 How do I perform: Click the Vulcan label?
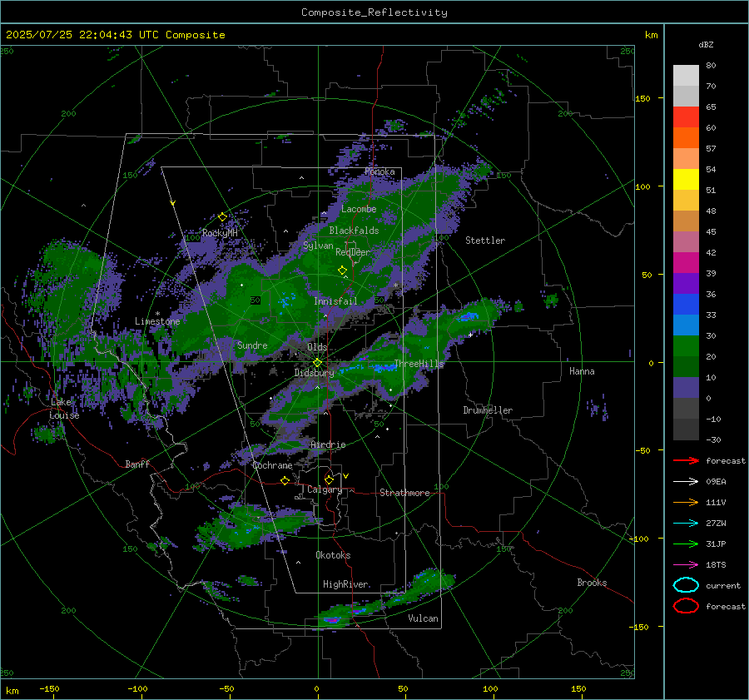[424, 618]
